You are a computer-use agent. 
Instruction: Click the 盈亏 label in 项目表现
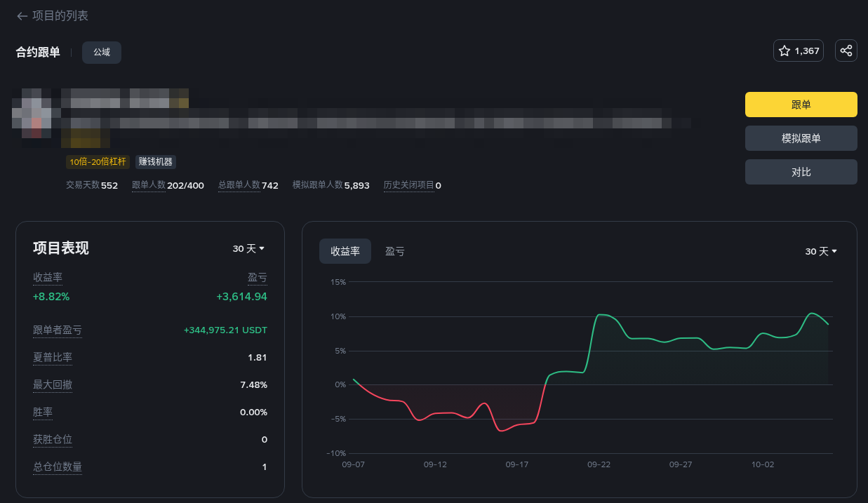click(x=258, y=278)
